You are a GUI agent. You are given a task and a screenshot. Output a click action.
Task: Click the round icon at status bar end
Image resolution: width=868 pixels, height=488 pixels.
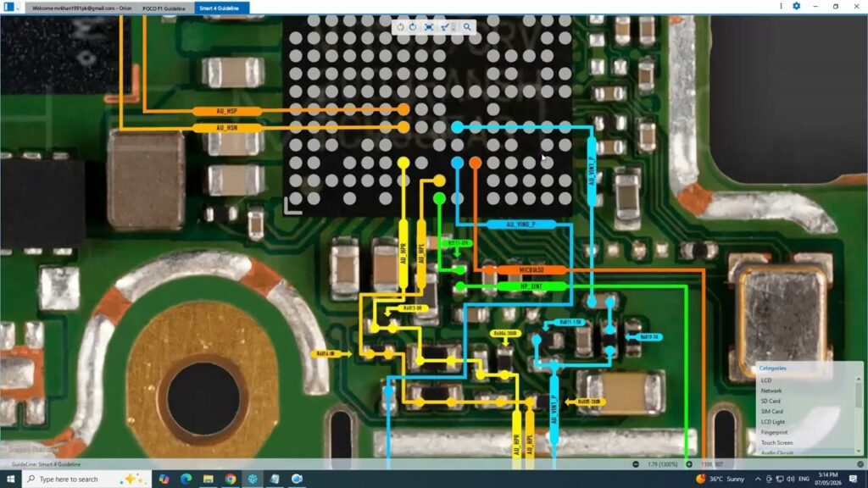(860, 464)
